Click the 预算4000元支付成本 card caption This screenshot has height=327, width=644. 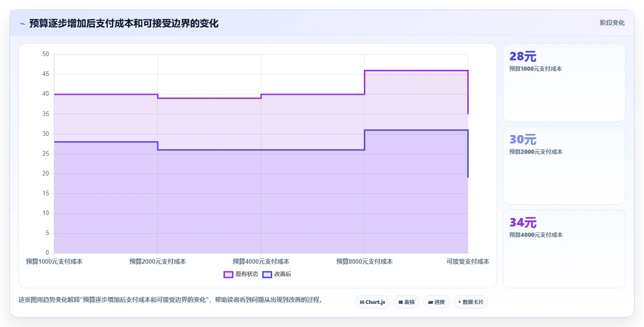(536, 235)
